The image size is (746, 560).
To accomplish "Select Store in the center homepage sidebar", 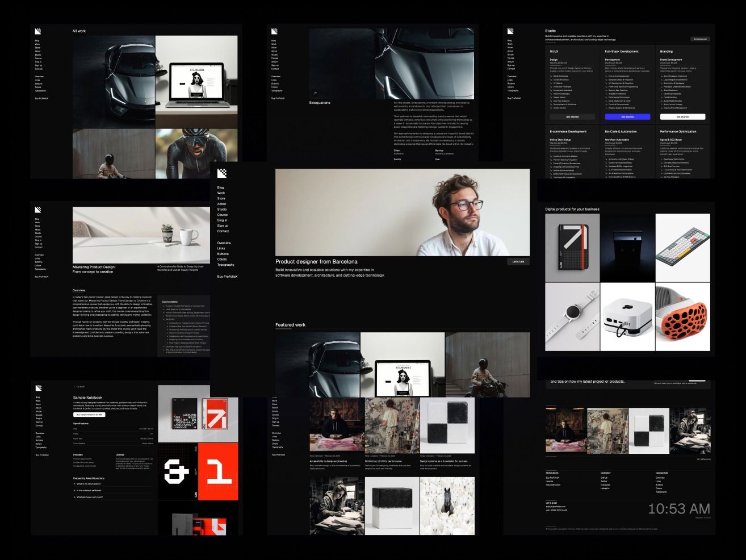I will 221,198.
